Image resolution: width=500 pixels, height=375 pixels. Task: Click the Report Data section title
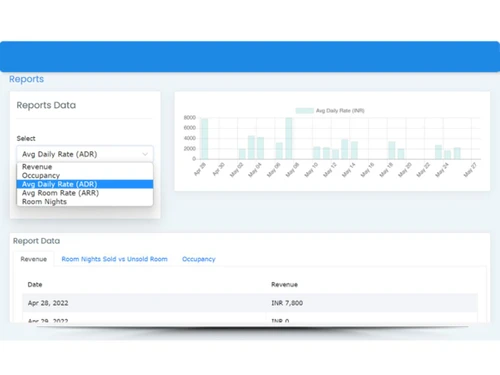37,241
